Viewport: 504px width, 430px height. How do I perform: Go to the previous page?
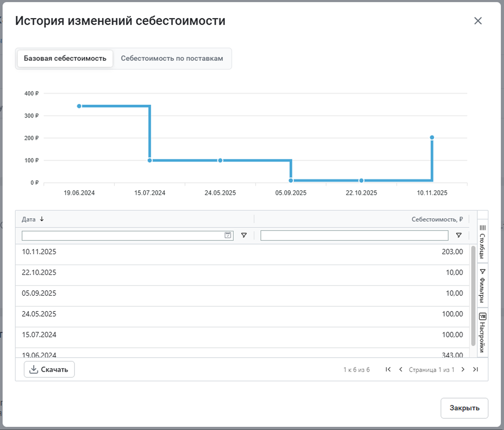tap(401, 369)
